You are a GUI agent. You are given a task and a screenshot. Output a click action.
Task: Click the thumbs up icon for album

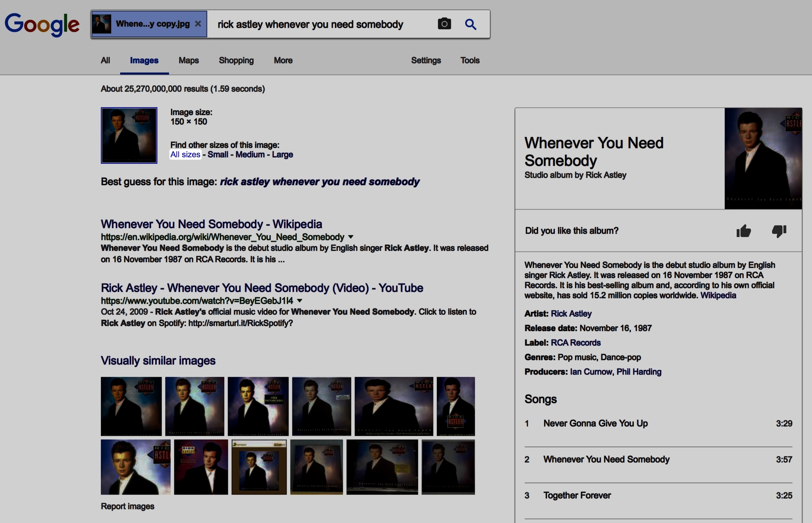tap(743, 231)
